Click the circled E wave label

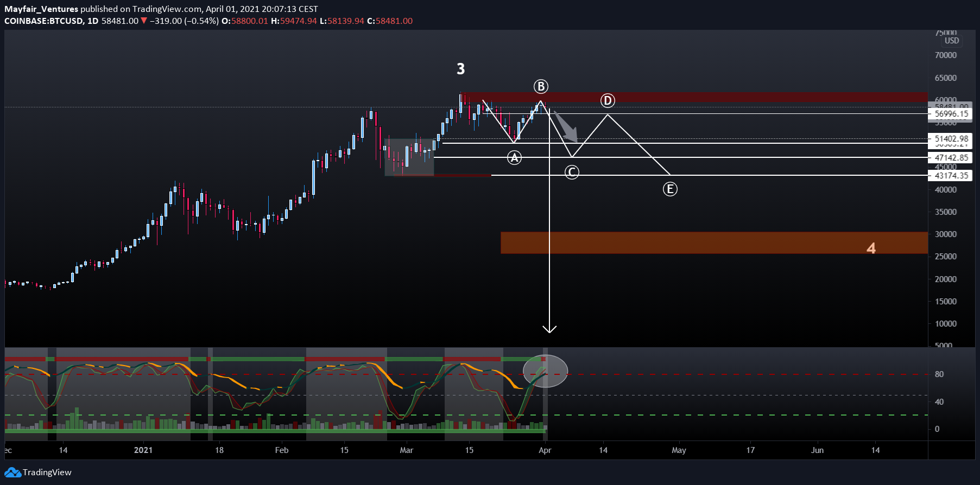(x=670, y=189)
